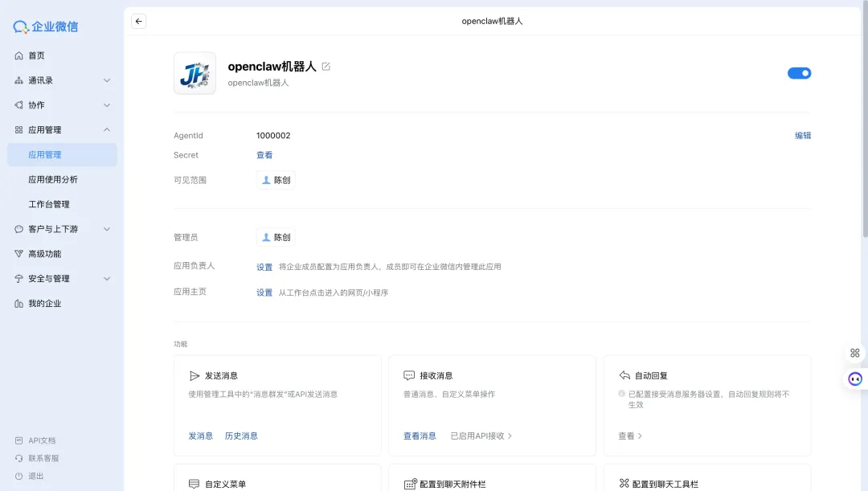Go to 首页 in sidebar
The height and width of the screenshot is (491, 868).
[36, 55]
